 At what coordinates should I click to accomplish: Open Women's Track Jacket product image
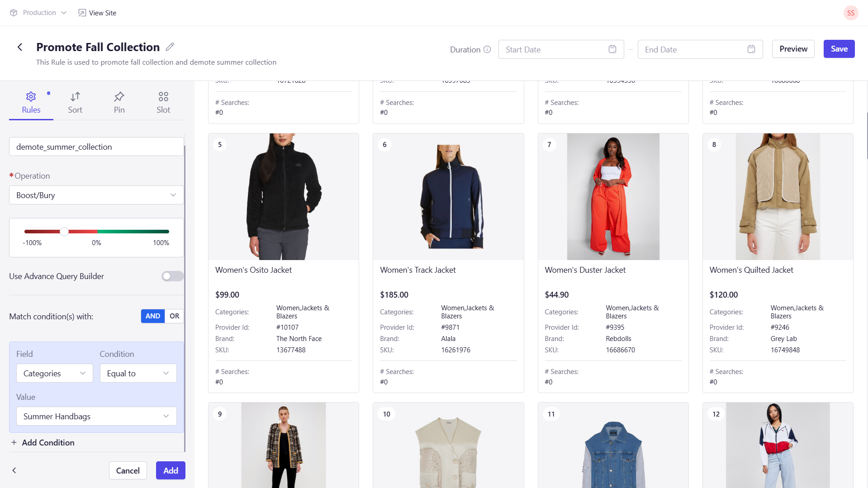[x=448, y=196]
